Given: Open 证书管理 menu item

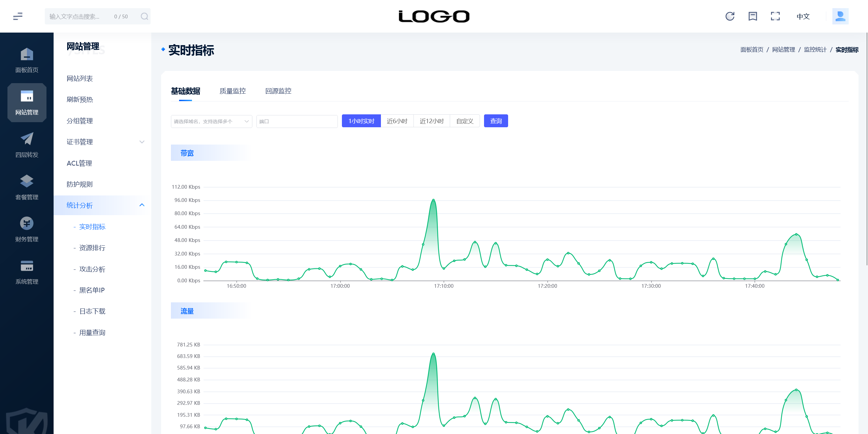Looking at the screenshot, I should pyautogui.click(x=80, y=142).
